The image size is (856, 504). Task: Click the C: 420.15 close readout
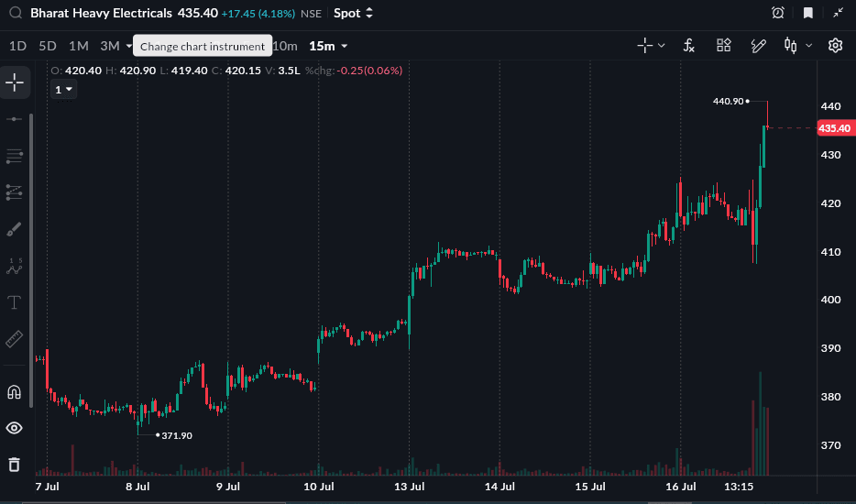[236, 71]
